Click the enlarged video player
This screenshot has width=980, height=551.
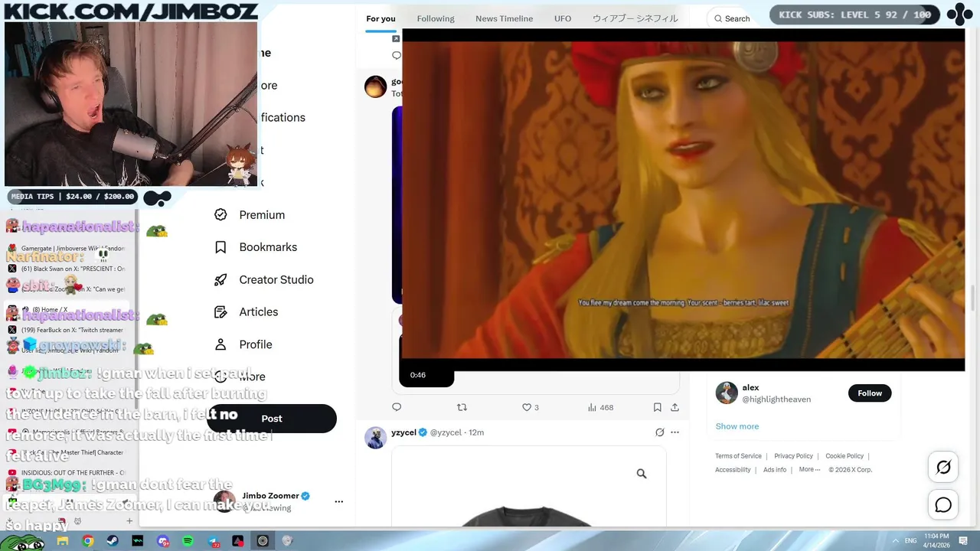[683, 201]
